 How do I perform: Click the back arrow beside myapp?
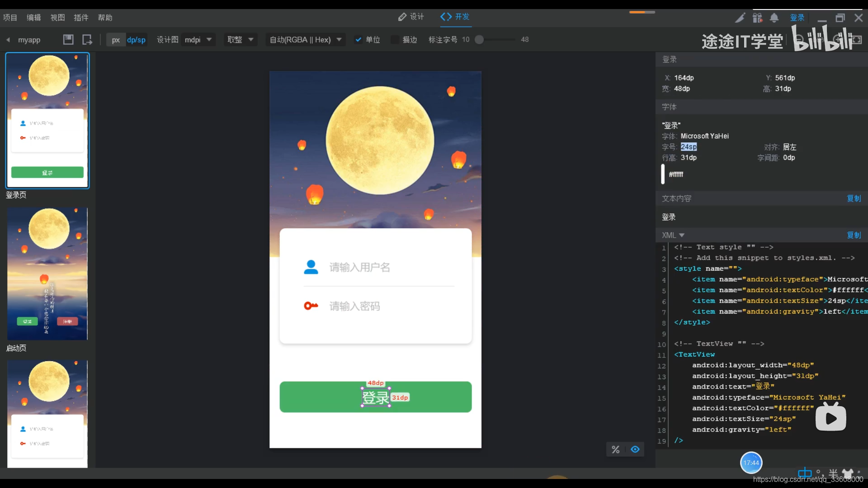(8, 40)
